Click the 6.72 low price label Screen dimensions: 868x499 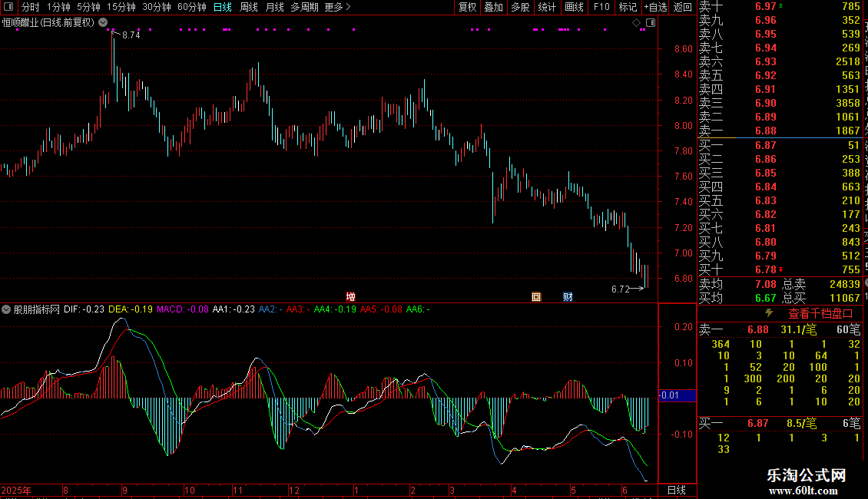pyautogui.click(x=620, y=289)
